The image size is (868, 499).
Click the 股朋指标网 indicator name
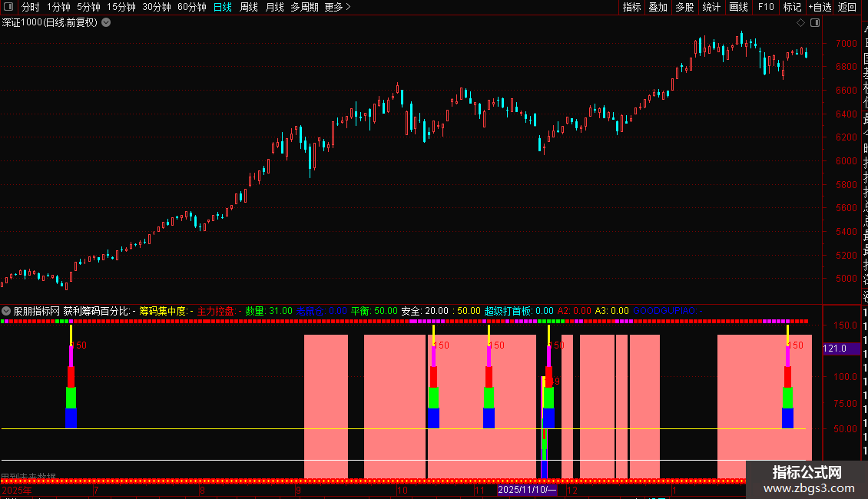[37, 311]
